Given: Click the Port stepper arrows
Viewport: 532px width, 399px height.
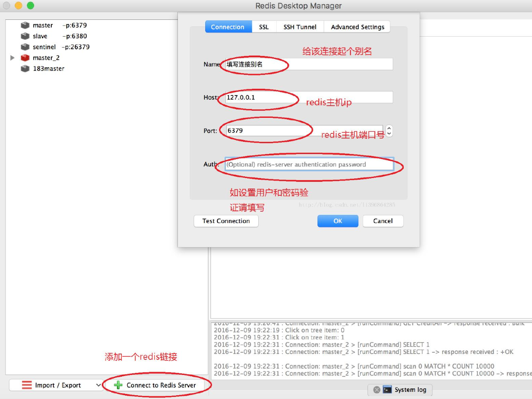Looking at the screenshot, I should [x=389, y=131].
